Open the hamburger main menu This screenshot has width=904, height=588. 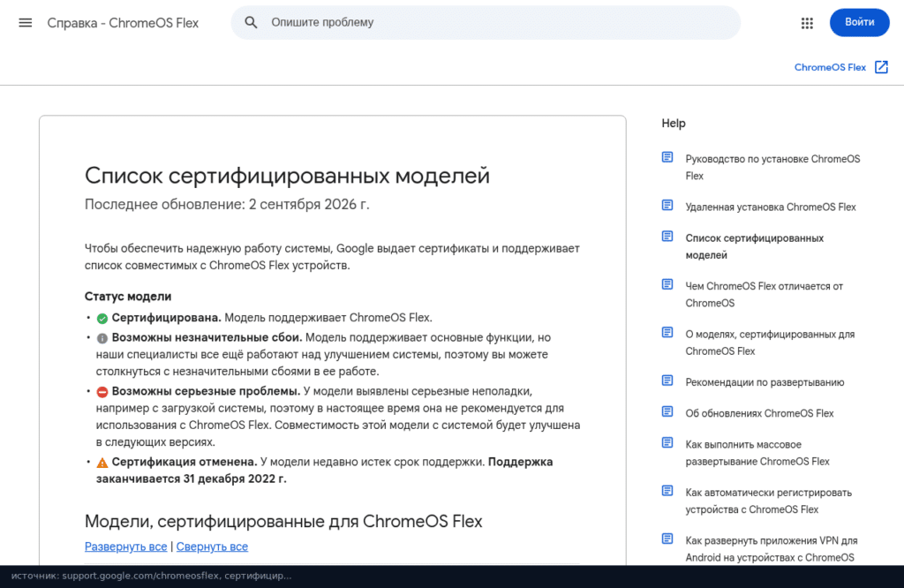click(26, 22)
